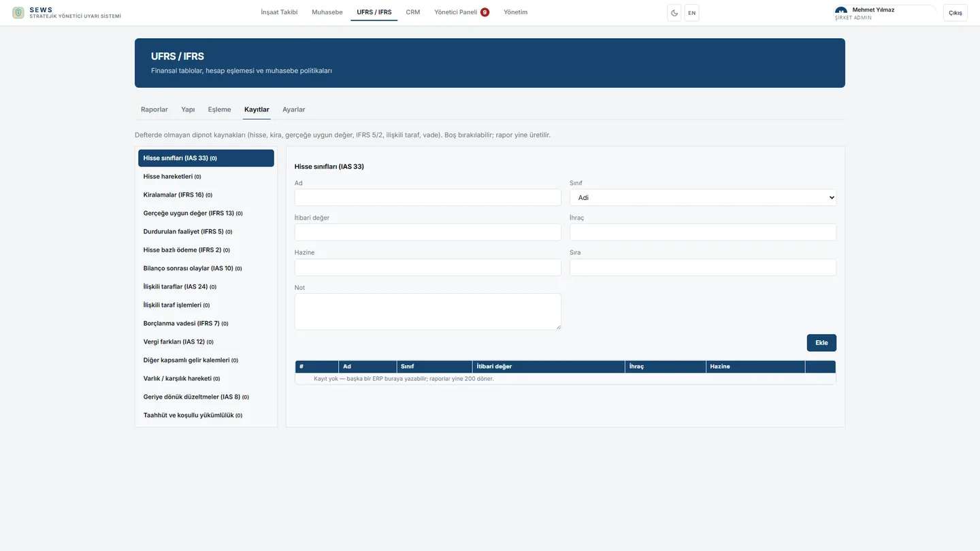Open Yönetim menu
The image size is (980, 551).
(516, 12)
